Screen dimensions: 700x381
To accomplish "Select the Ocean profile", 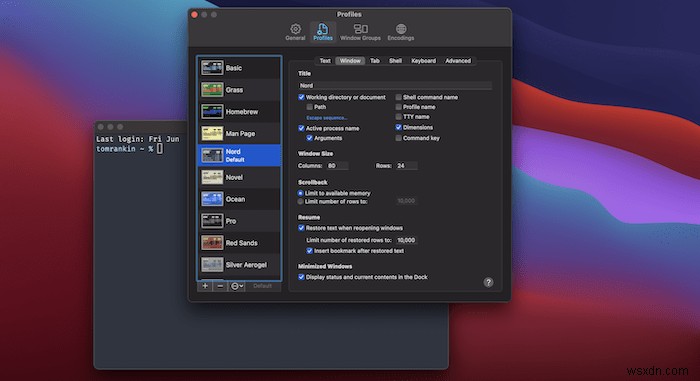I will (x=239, y=199).
